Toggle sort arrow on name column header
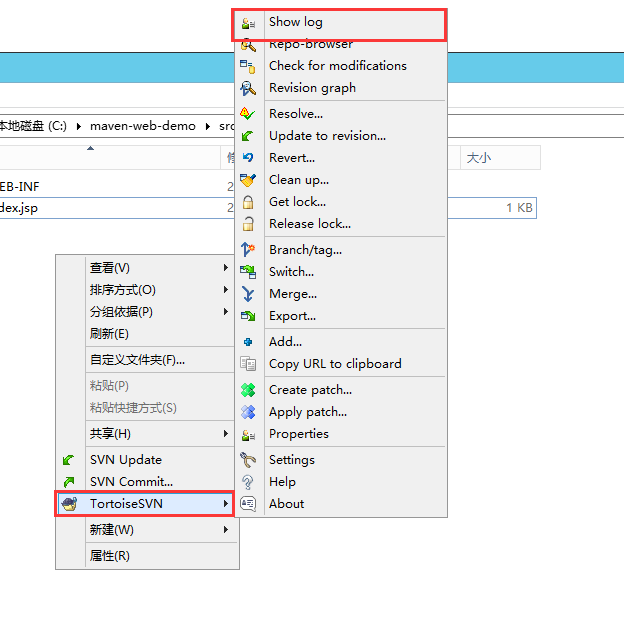This screenshot has height=629, width=624. pyautogui.click(x=91, y=148)
